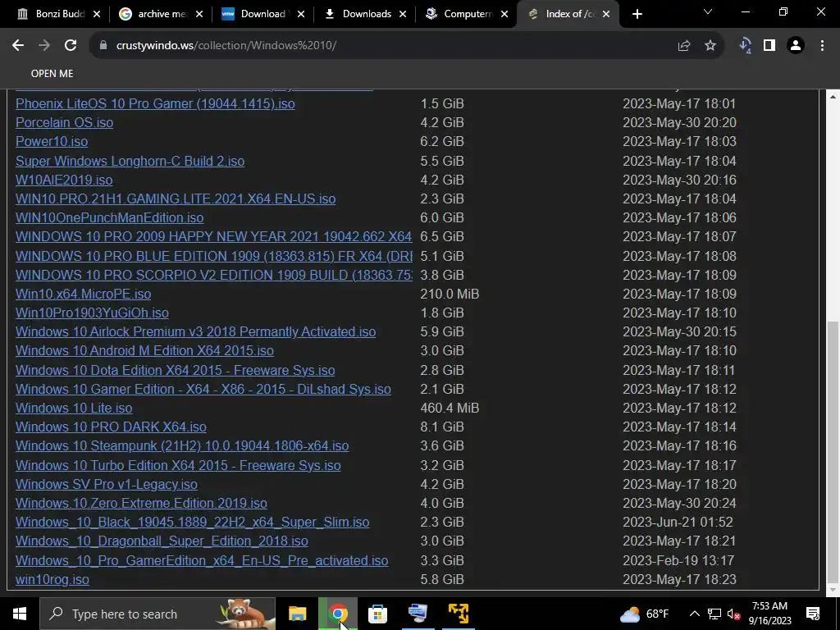The image size is (840, 630).
Task: Open the Chrome profile avatar
Action: (796, 46)
